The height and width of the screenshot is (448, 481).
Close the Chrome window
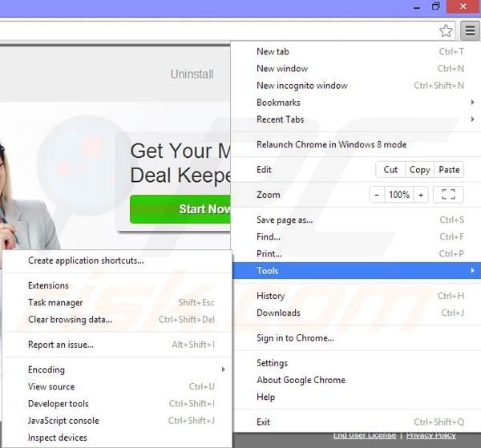coord(463,6)
